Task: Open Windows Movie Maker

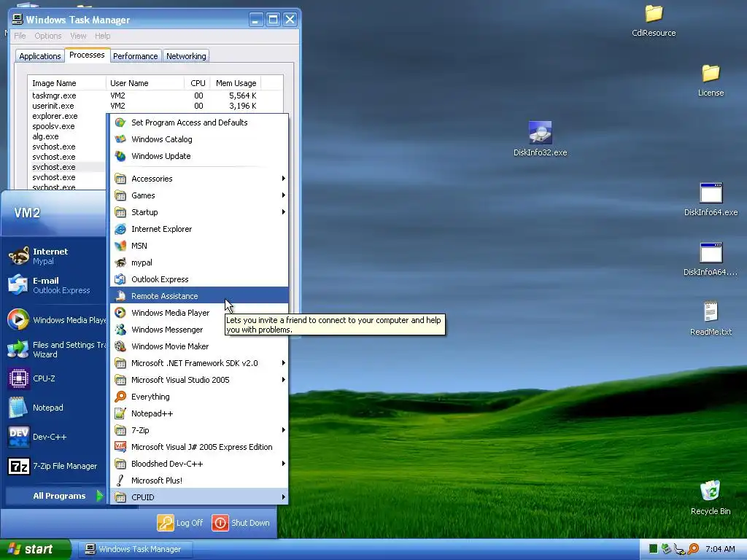Action: (x=199, y=346)
